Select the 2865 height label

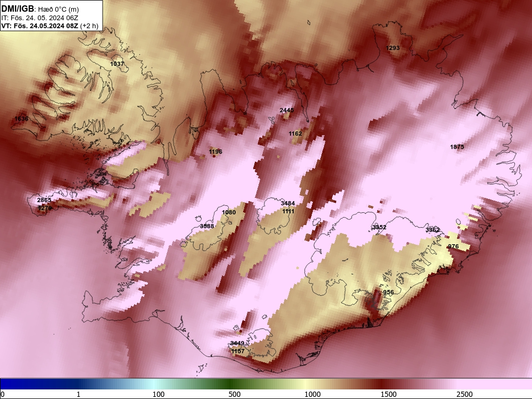pyautogui.click(x=44, y=200)
